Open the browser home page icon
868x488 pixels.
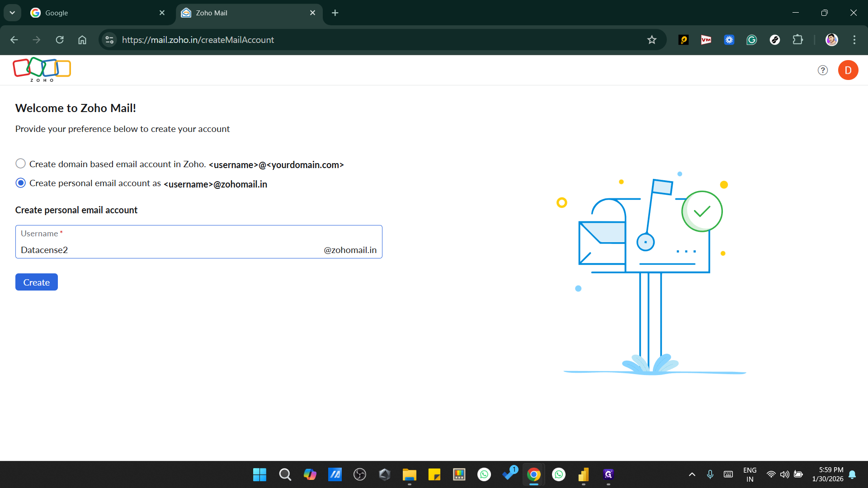(82, 40)
